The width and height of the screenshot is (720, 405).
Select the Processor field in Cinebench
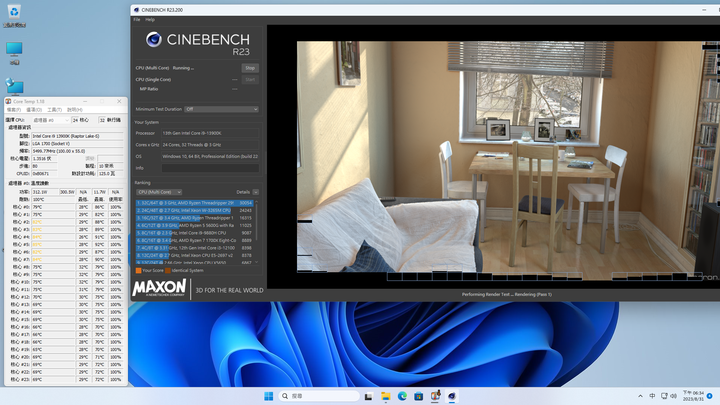click(x=210, y=133)
